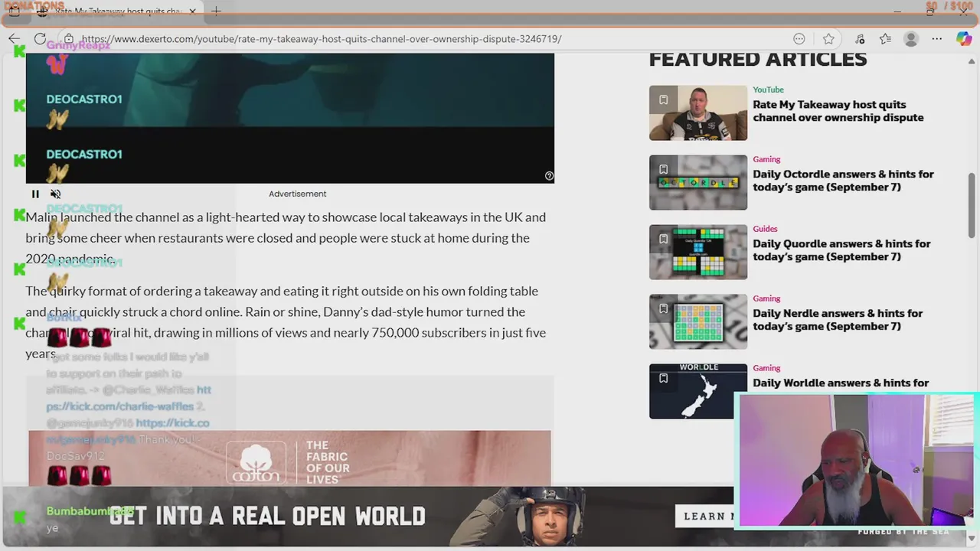This screenshot has height=551, width=980.
Task: Unmute the video advertisement
Action: [55, 194]
